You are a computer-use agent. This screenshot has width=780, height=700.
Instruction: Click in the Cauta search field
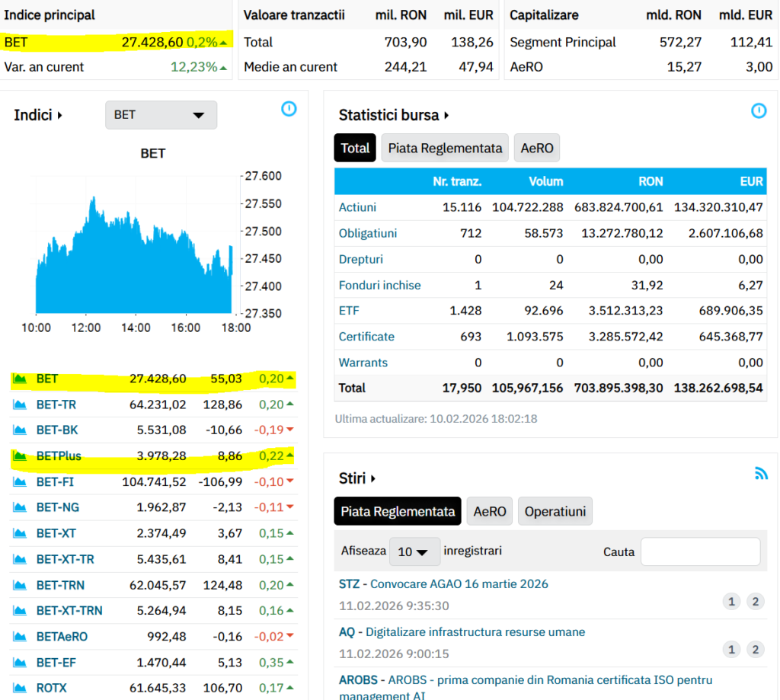pos(699,551)
